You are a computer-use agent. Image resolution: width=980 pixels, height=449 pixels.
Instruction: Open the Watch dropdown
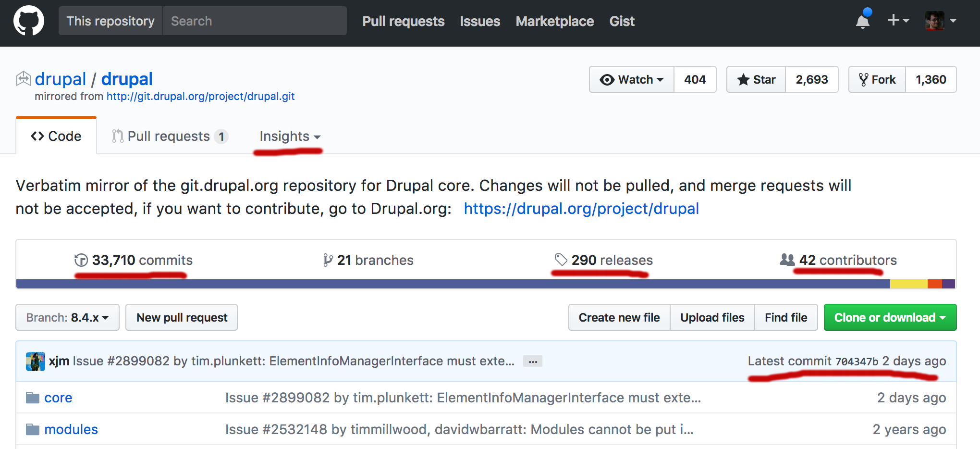point(632,79)
